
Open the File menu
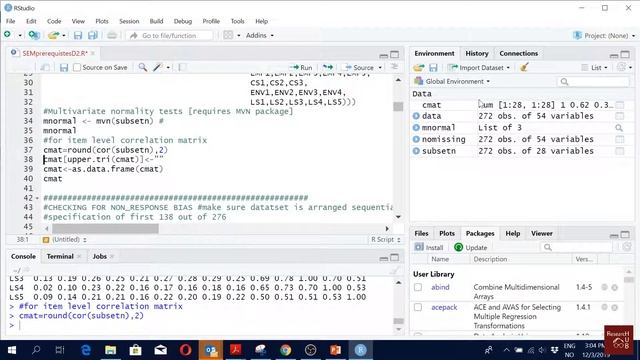click(11, 21)
